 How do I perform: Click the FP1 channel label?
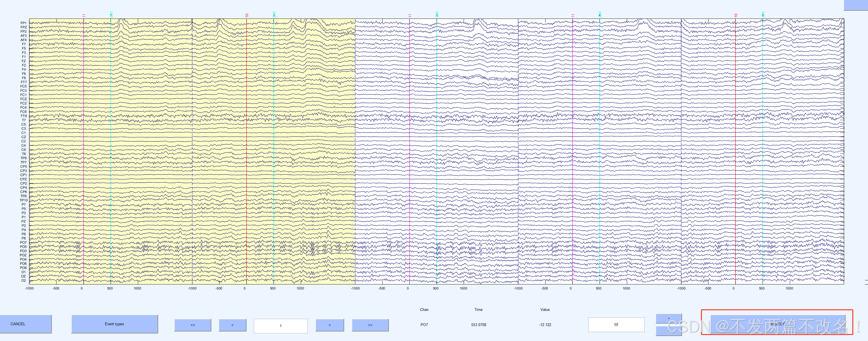pyautogui.click(x=23, y=23)
